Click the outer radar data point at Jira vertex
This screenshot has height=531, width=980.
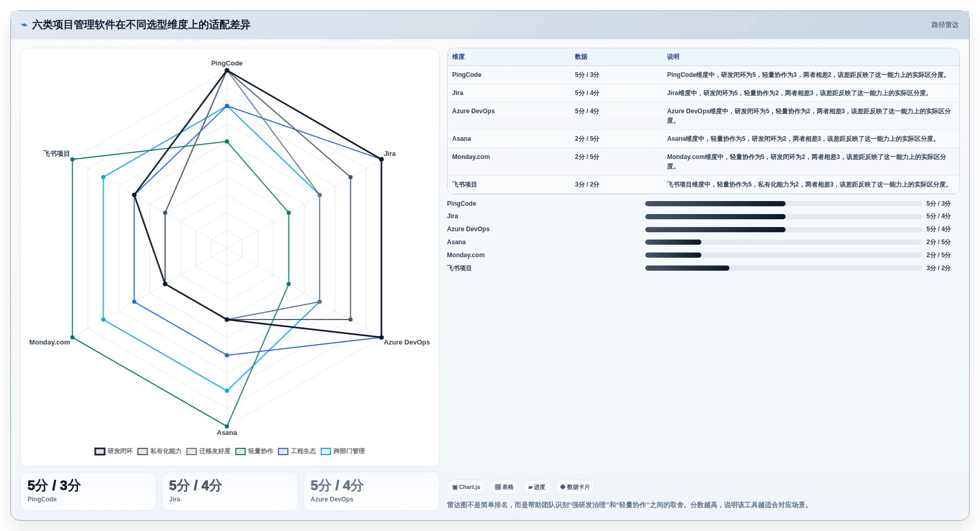[x=381, y=160]
